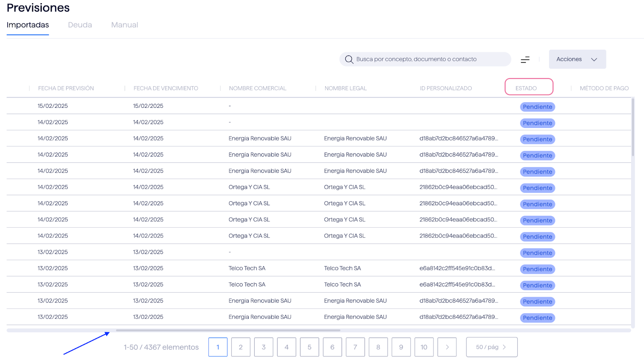Image resolution: width=644 pixels, height=361 pixels.
Task: Switch to the Deuda tab
Action: point(80,25)
